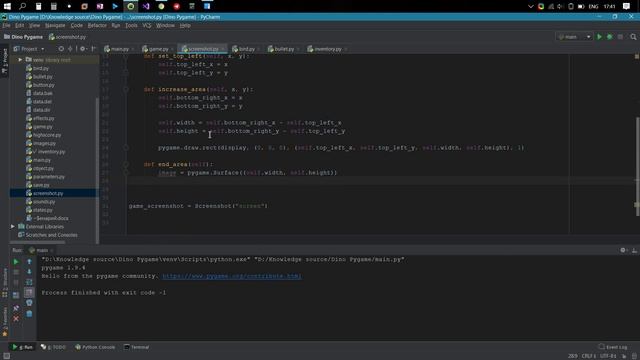Open Search Everywhere magnifier in toolbar
The image size is (640, 360).
click(633, 37)
